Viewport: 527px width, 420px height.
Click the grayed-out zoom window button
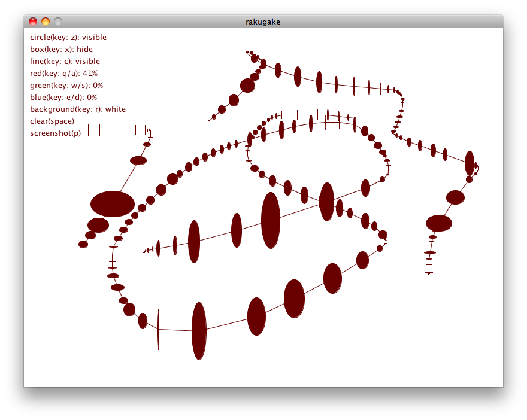point(58,22)
